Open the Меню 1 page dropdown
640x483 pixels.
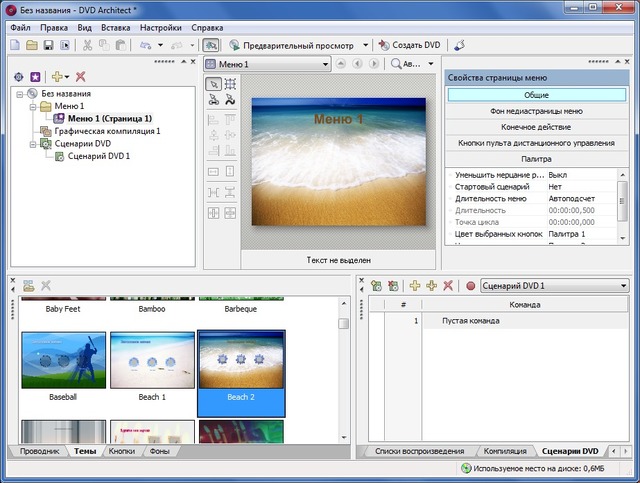pyautogui.click(x=325, y=64)
